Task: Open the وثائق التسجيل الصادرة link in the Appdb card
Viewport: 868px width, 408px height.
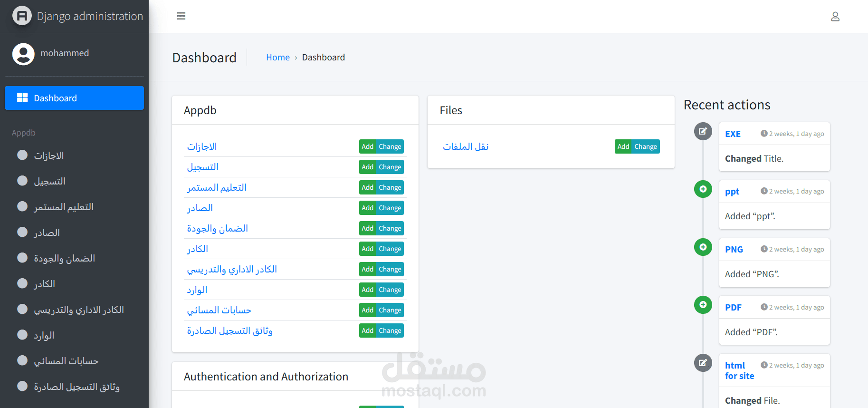Action: pos(229,330)
